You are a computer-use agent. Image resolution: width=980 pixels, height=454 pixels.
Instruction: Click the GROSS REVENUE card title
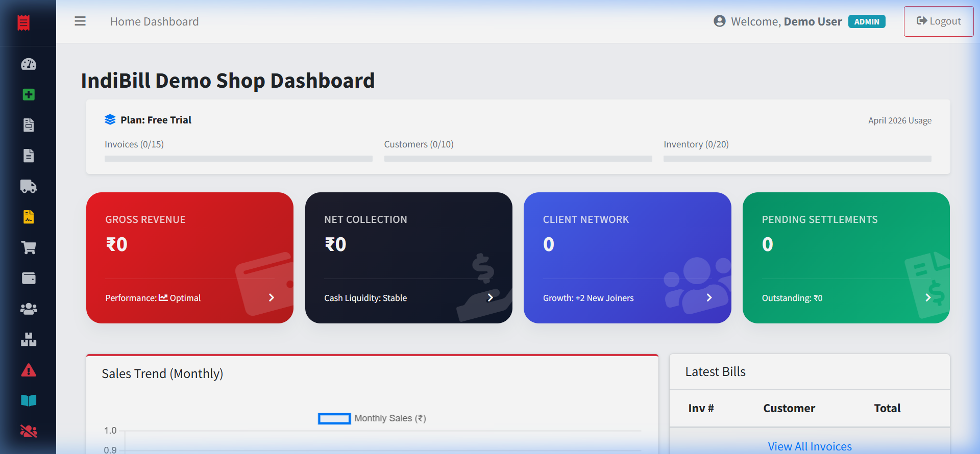click(145, 219)
